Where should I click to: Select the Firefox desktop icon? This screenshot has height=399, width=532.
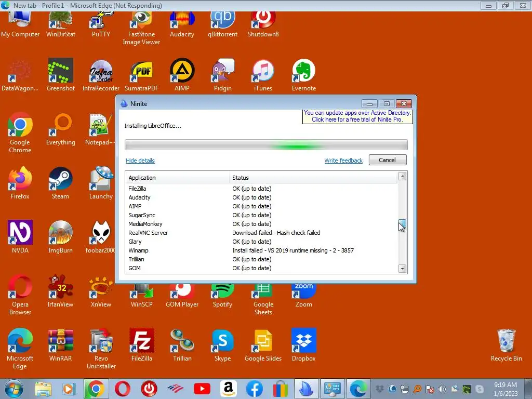coord(20,182)
